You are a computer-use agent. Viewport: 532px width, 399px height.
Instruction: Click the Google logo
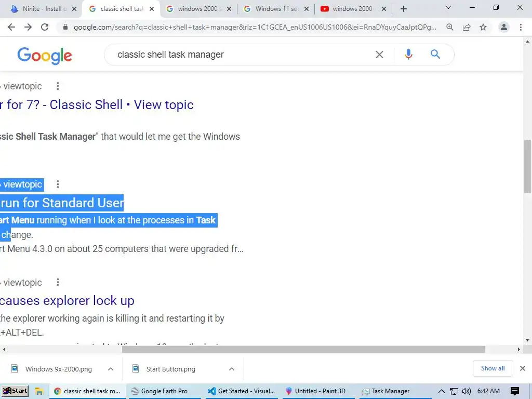click(x=45, y=56)
